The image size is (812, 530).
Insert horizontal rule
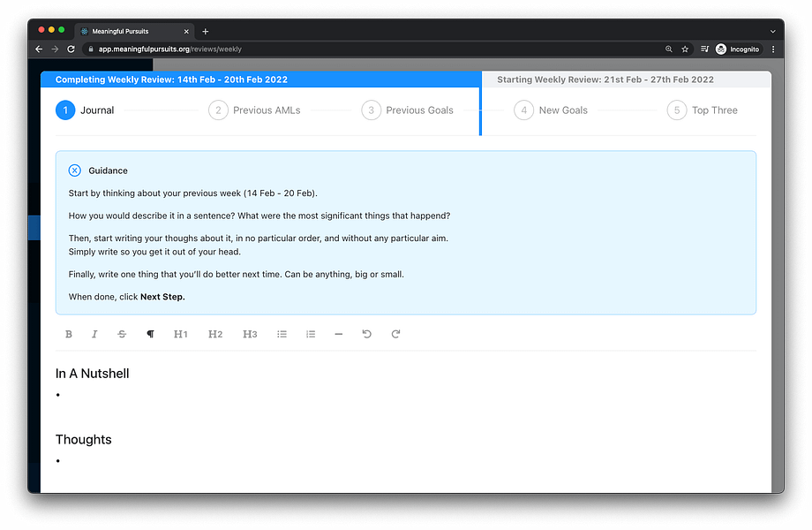[x=339, y=334]
